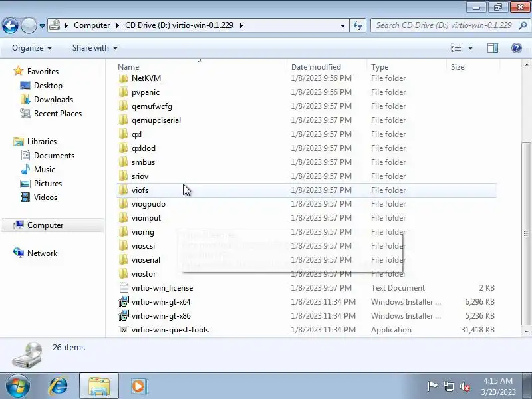Viewport: 532px width, 399px height.
Task: Select Favorites in navigation pane
Action: point(43,72)
